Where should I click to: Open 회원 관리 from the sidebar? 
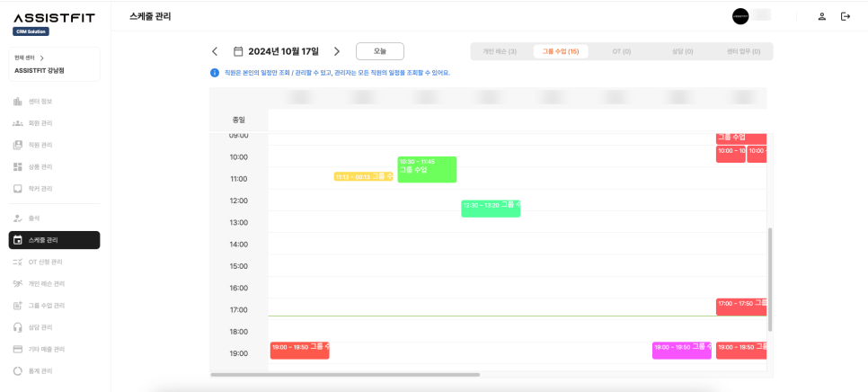(40, 123)
